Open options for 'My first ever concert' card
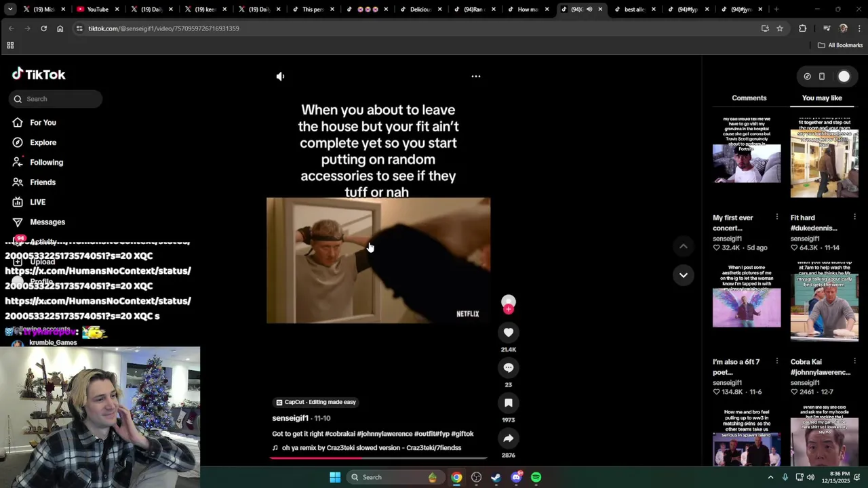The image size is (868, 488). [x=777, y=217]
